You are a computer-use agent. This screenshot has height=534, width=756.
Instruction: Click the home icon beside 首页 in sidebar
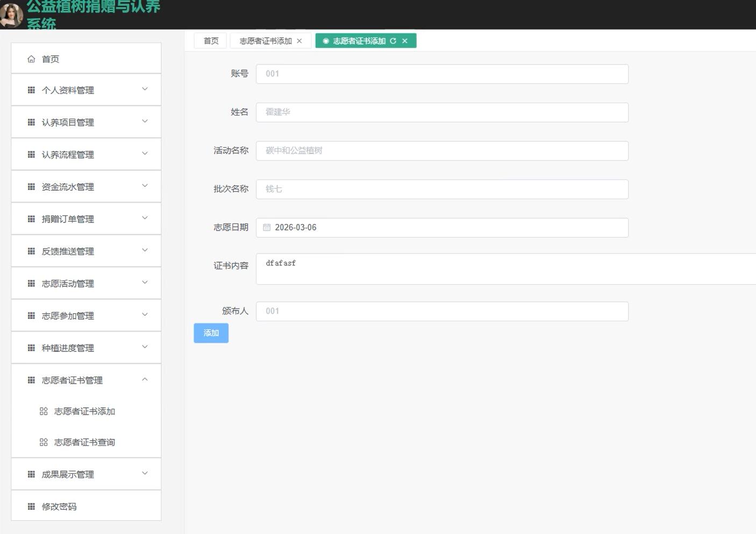31,59
